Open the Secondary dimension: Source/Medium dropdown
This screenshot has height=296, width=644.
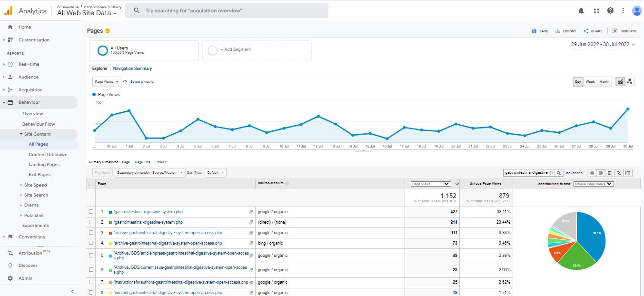point(150,173)
